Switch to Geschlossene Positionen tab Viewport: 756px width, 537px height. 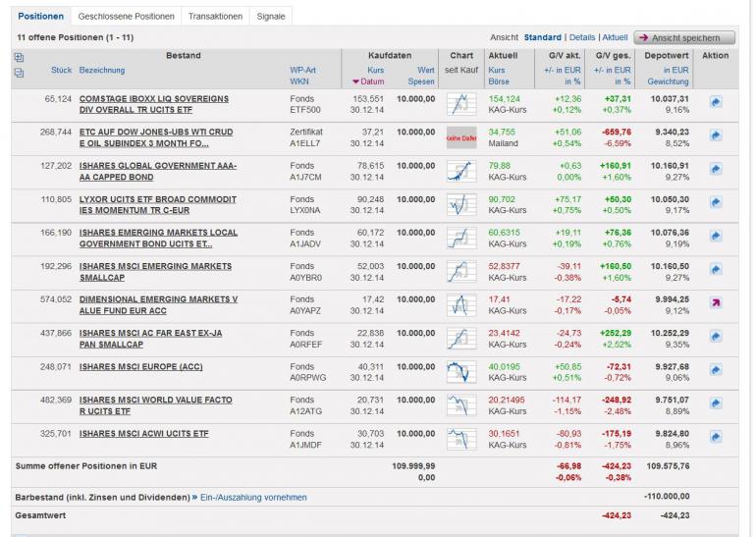[x=126, y=17]
